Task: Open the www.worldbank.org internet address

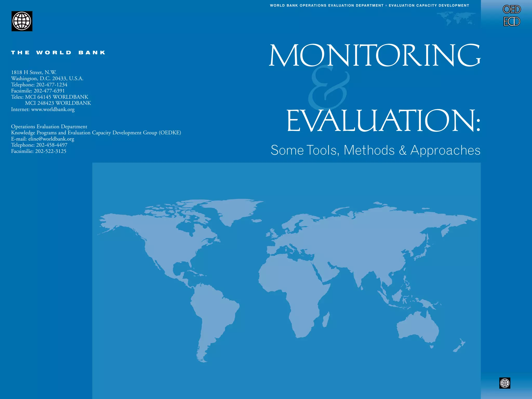Action: [53, 109]
